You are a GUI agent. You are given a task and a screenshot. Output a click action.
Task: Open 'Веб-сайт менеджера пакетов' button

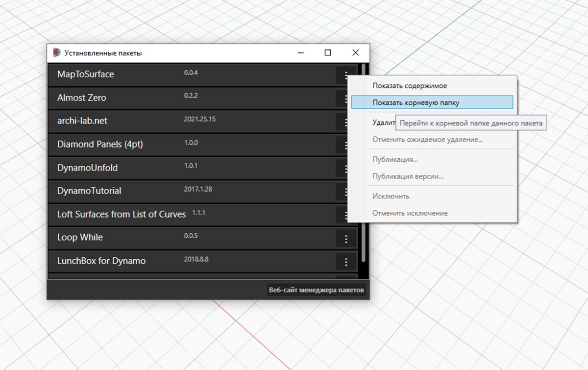[317, 290]
